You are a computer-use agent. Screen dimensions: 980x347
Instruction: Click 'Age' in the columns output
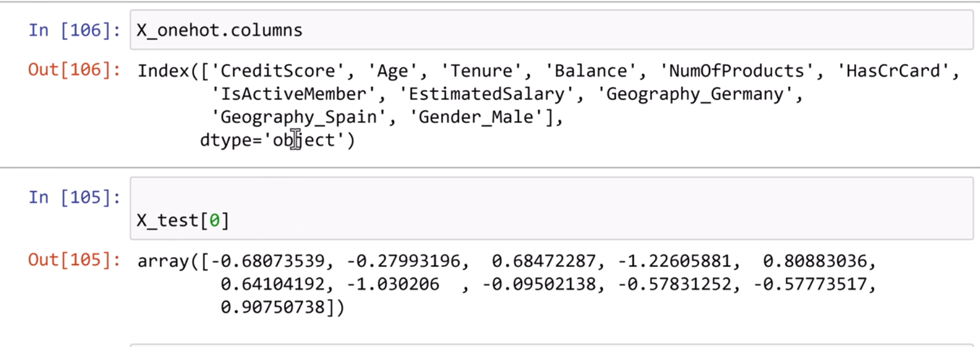point(393,71)
